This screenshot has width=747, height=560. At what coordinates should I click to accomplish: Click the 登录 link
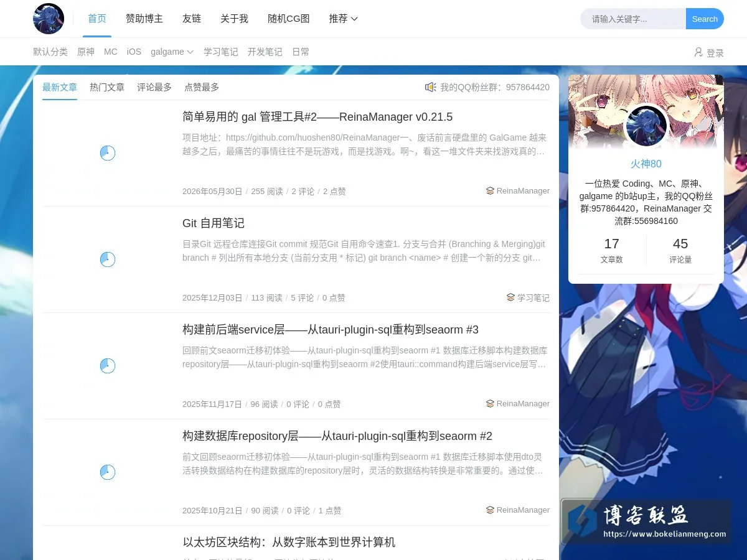tap(715, 53)
